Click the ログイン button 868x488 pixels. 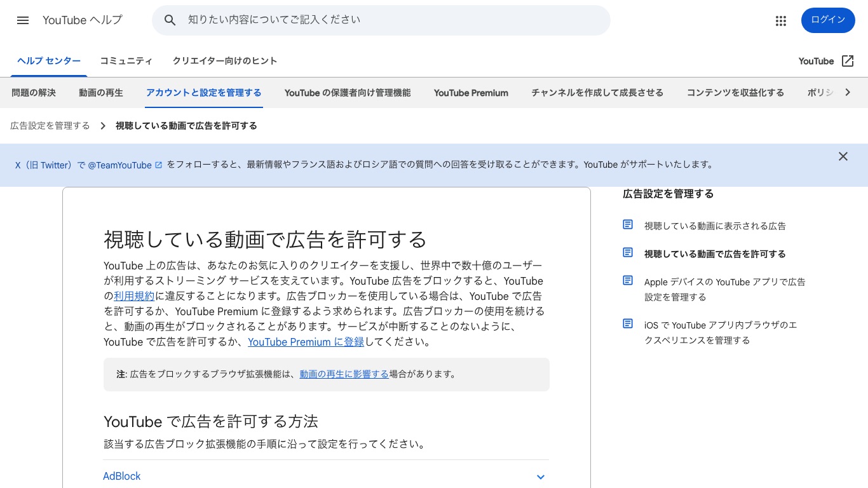(828, 20)
